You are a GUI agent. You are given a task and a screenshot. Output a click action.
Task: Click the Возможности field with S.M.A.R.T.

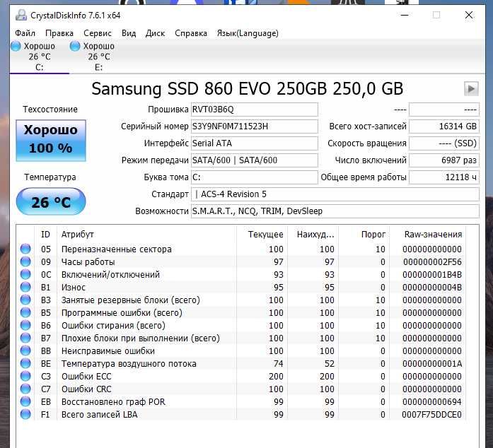(x=335, y=211)
